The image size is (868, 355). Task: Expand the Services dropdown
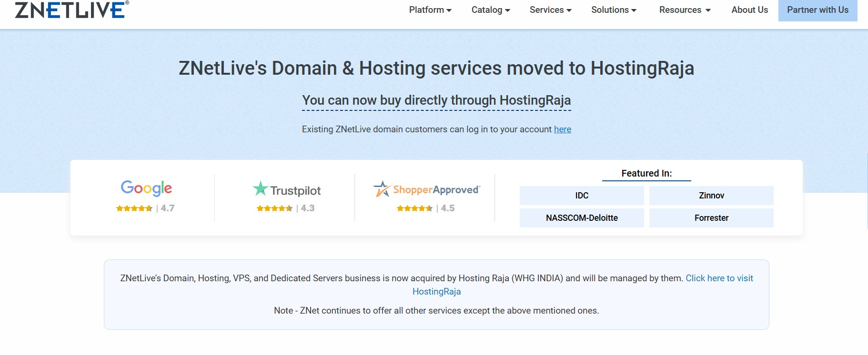click(x=550, y=10)
